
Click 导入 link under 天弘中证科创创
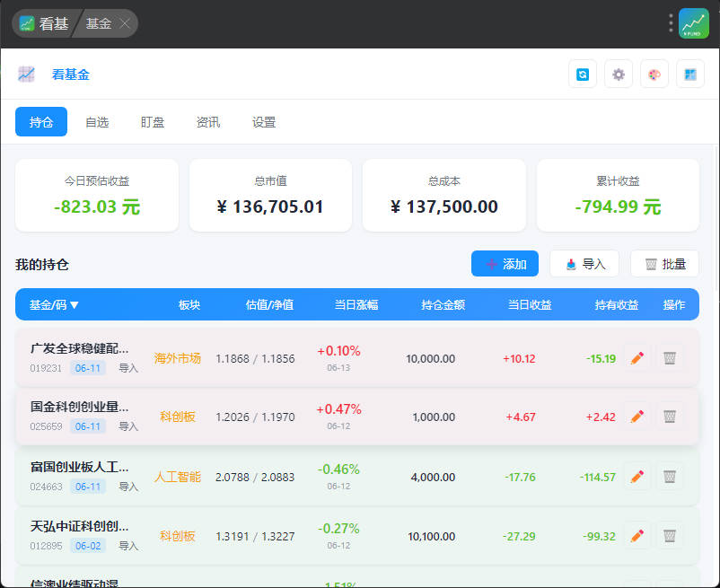(128, 546)
